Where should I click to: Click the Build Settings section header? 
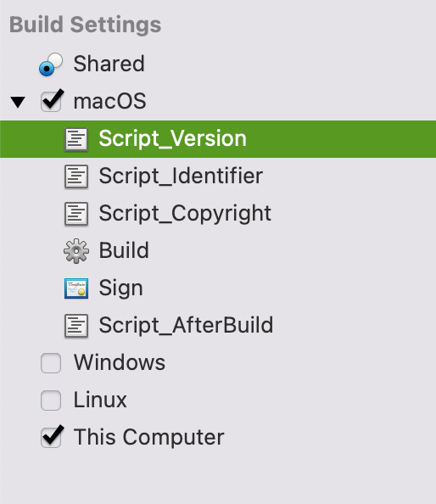pos(85,25)
